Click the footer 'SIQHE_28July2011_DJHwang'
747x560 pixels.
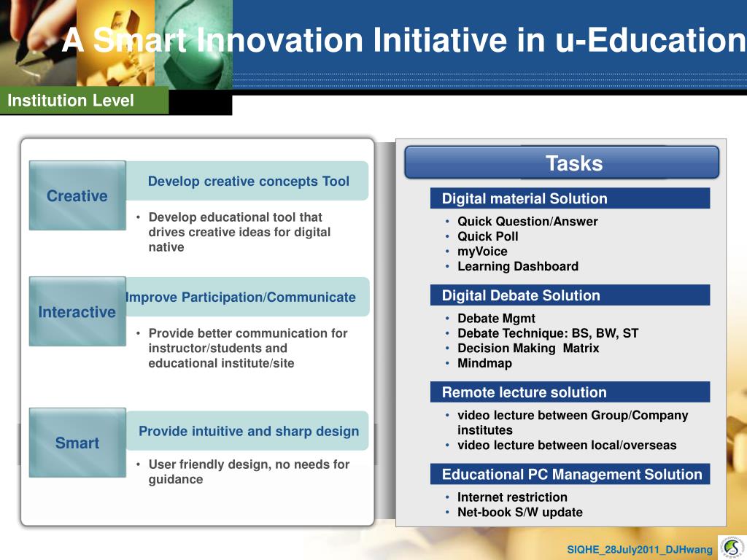click(x=640, y=550)
